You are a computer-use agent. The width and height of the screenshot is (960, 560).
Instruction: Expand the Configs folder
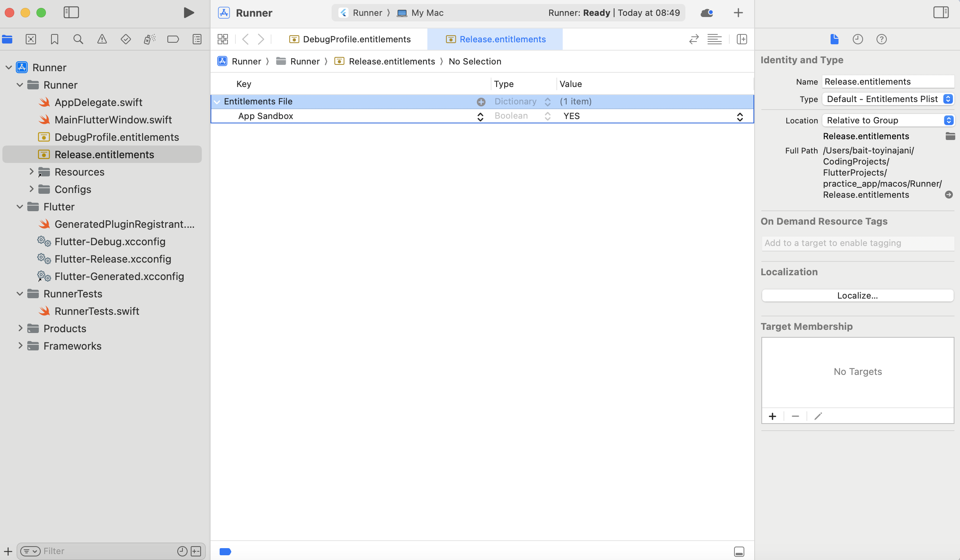31,189
